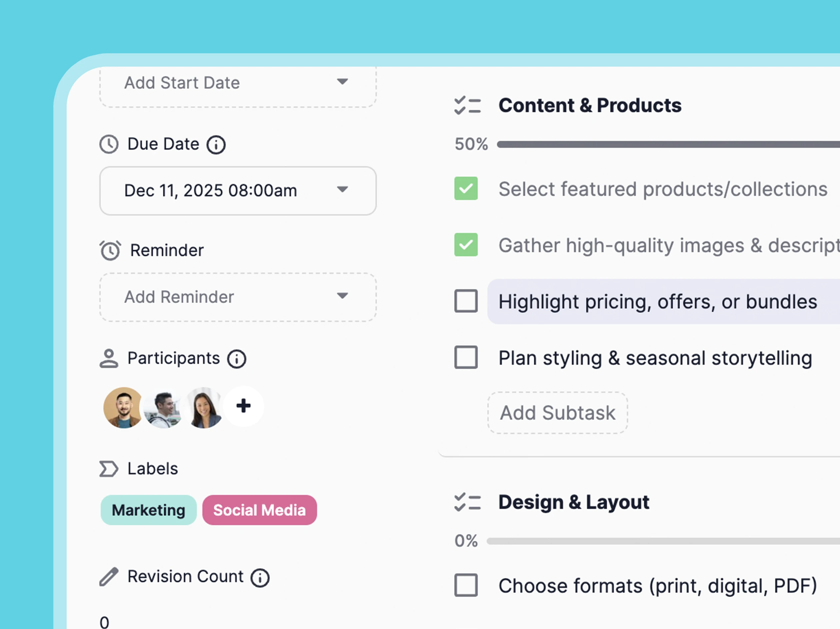Viewport: 840px width, 629px height.
Task: Click the tag icon next to Labels
Action: click(108, 469)
